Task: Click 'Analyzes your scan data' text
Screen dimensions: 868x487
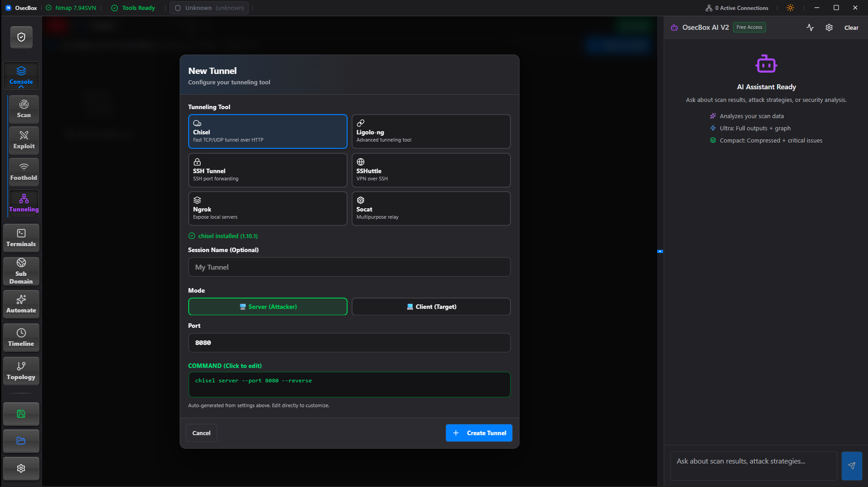Action: tap(752, 116)
